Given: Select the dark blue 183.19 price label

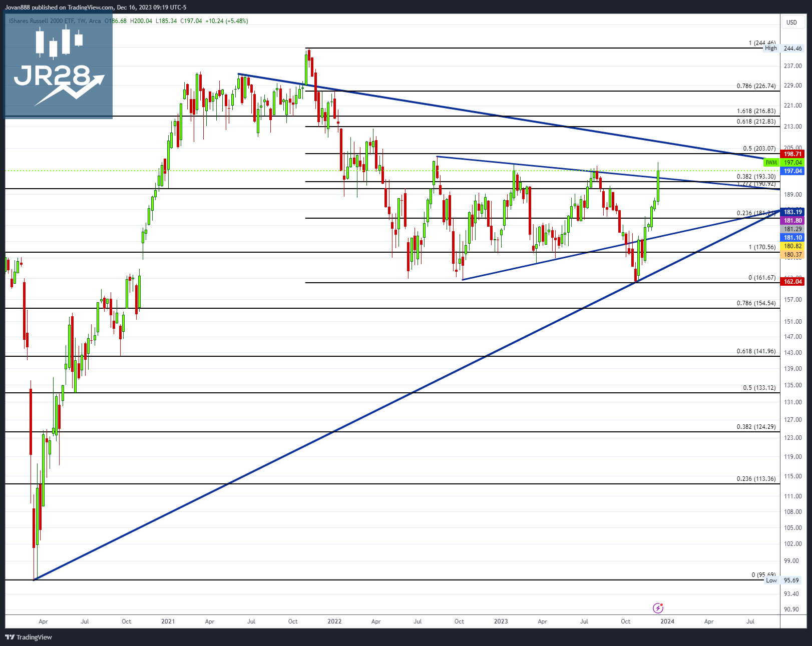Looking at the screenshot, I should click(x=792, y=212).
